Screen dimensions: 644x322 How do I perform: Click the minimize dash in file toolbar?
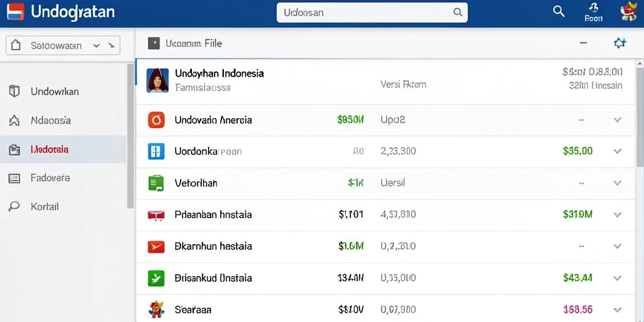(x=583, y=43)
